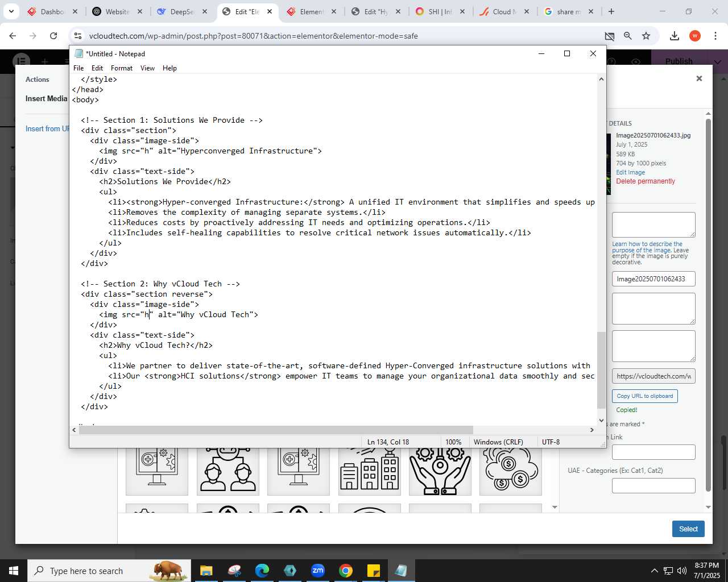Open the volume control in system tray
The image size is (728, 582).
click(x=682, y=571)
